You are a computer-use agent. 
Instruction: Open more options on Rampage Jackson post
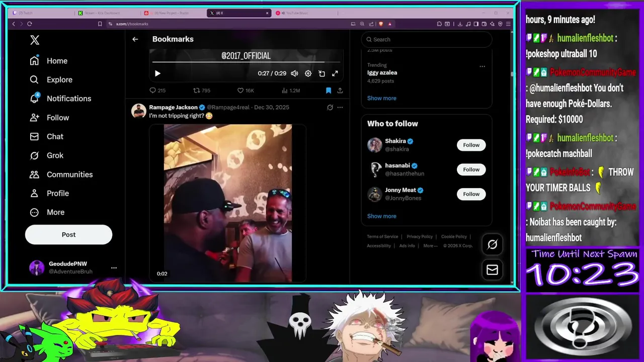click(340, 107)
